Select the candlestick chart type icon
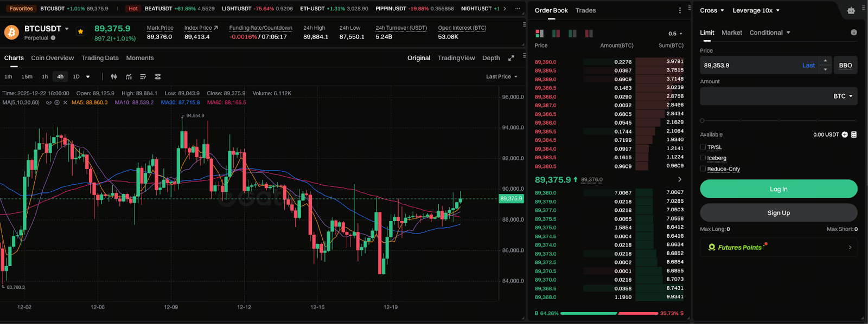The image size is (868, 324). (113, 76)
